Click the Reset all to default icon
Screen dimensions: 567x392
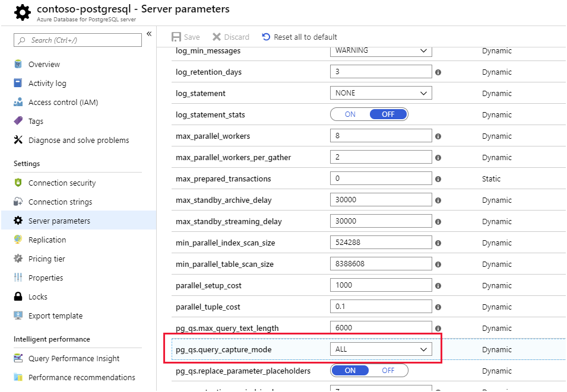[266, 37]
